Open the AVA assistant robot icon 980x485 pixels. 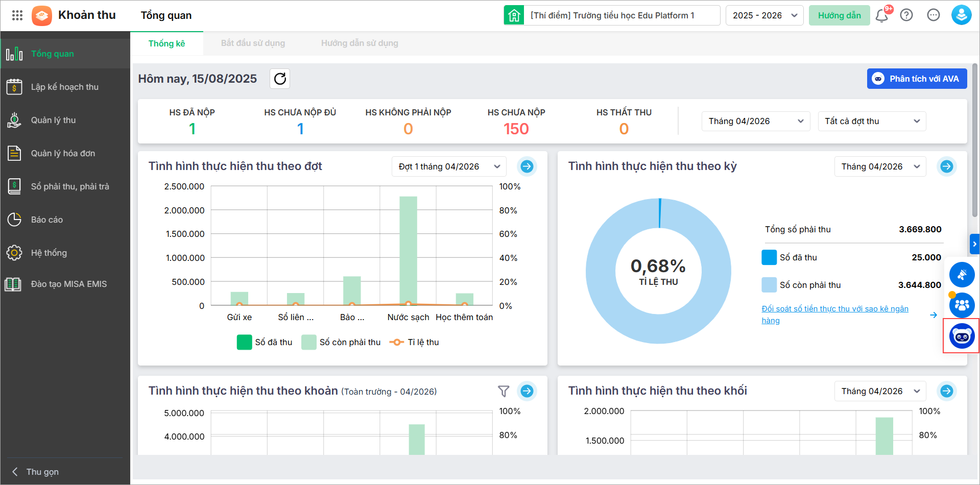tap(962, 336)
